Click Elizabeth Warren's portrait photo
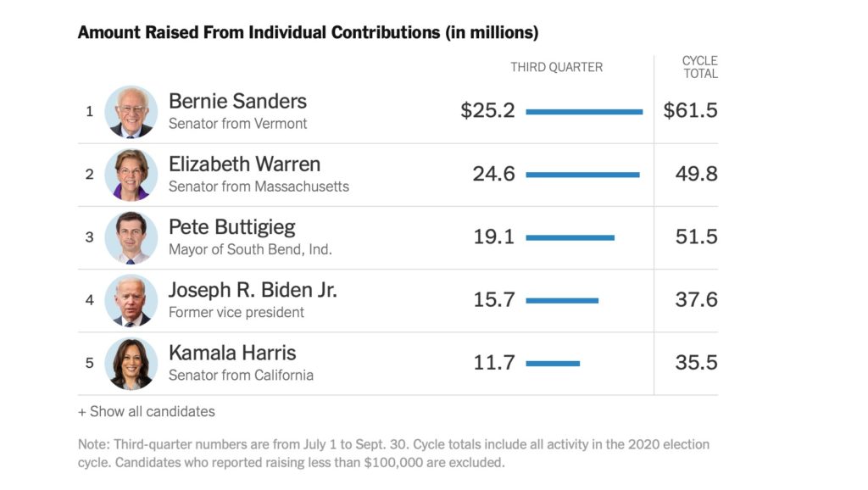 pyautogui.click(x=131, y=175)
